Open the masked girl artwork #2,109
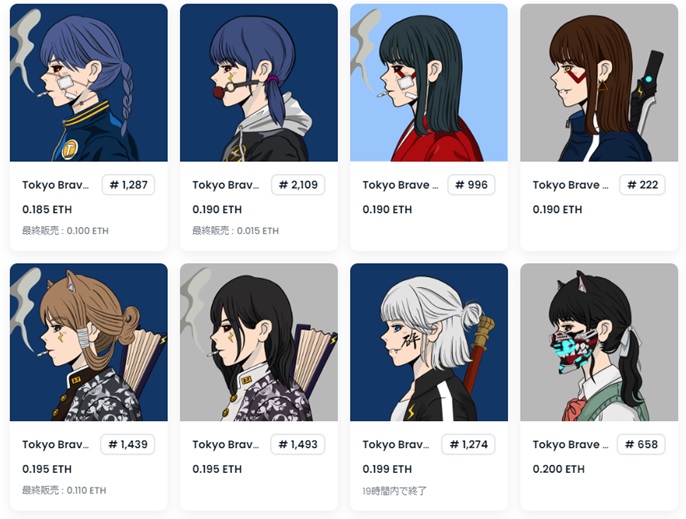The image size is (686, 519). coord(259,83)
